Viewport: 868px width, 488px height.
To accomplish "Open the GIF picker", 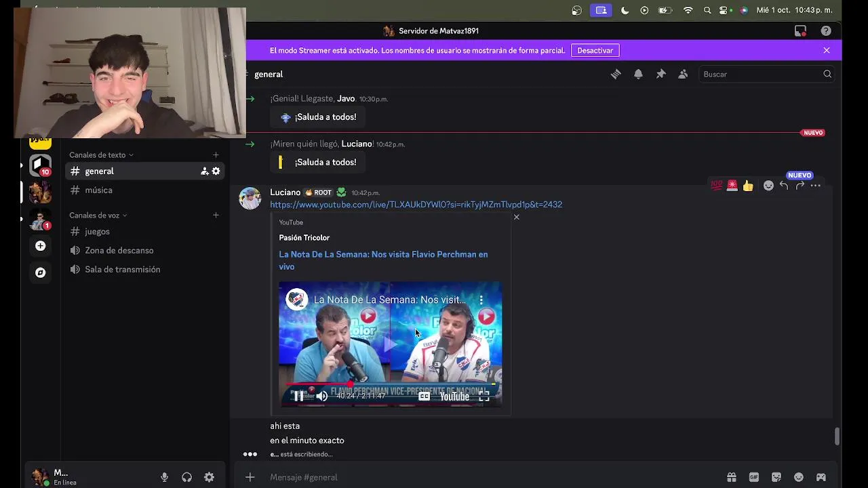I will [754, 477].
